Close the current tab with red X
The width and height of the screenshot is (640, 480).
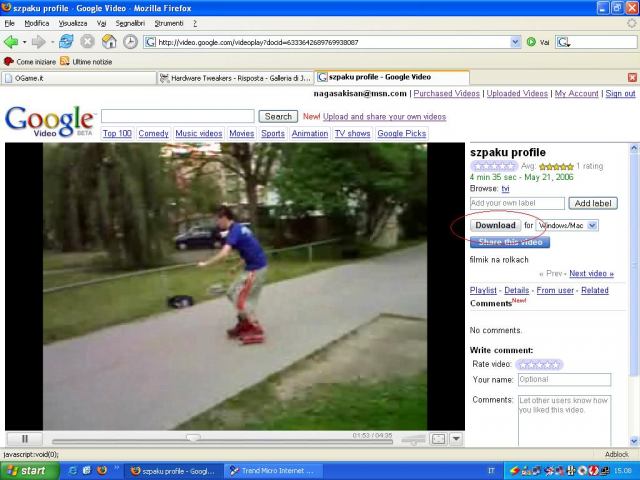point(632,78)
